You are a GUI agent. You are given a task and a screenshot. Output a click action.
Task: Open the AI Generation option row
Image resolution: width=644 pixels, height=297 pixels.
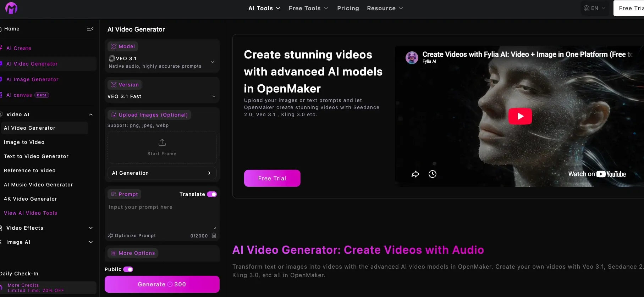pos(162,173)
